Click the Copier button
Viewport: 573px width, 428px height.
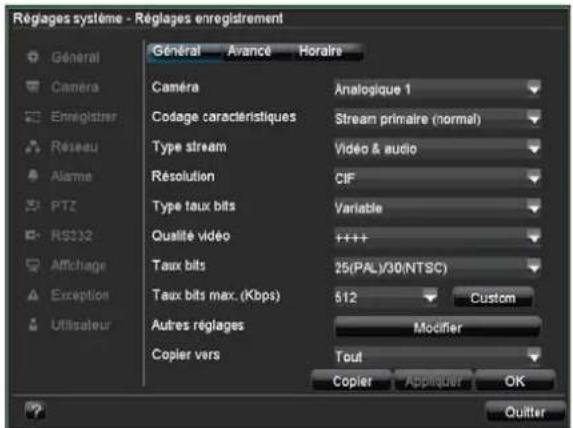coord(352,381)
